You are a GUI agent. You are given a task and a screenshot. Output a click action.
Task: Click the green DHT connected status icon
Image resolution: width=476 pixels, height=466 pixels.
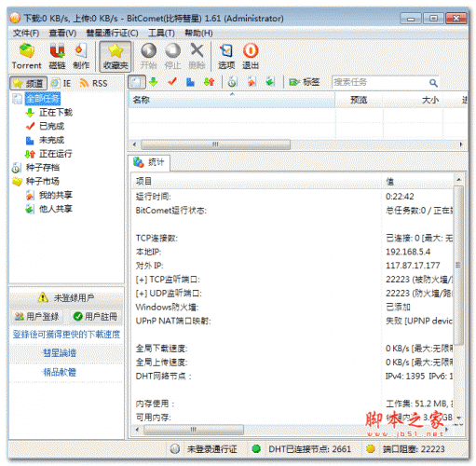pos(256,448)
